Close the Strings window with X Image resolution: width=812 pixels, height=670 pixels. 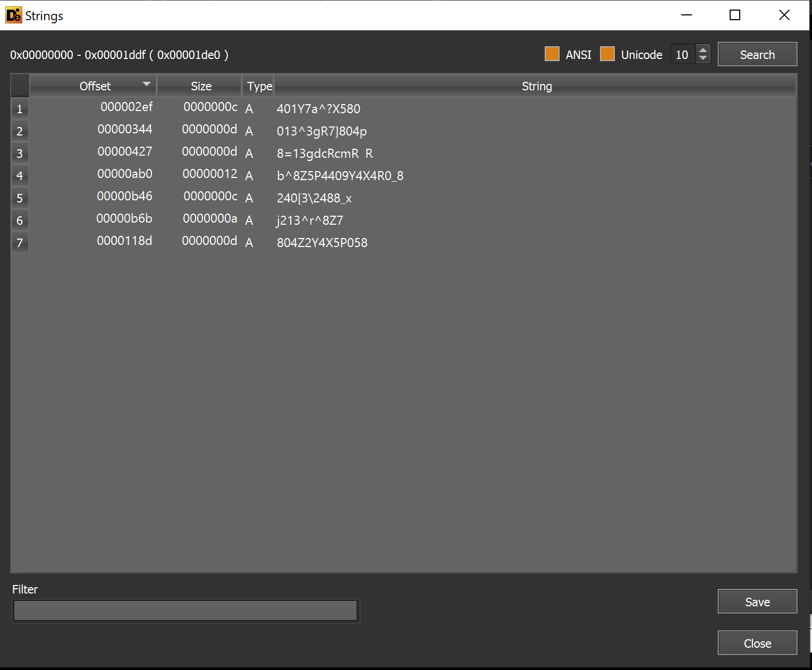coord(784,15)
